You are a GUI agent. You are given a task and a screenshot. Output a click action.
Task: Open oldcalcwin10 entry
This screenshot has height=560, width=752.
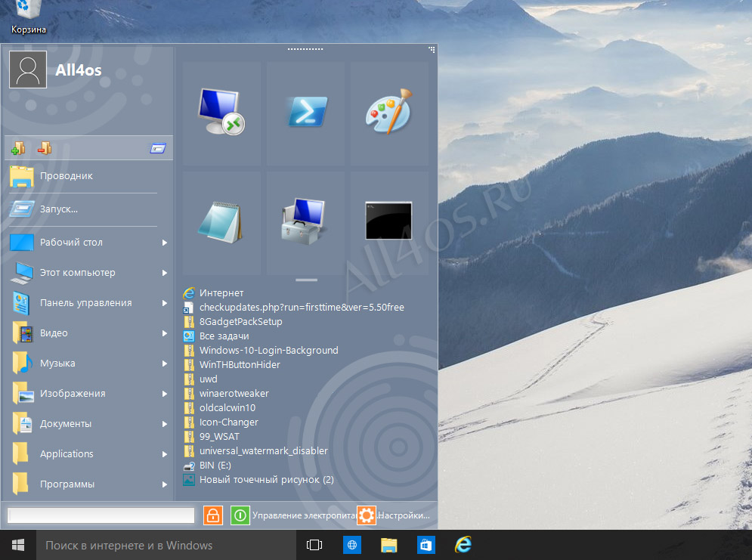[x=219, y=408]
